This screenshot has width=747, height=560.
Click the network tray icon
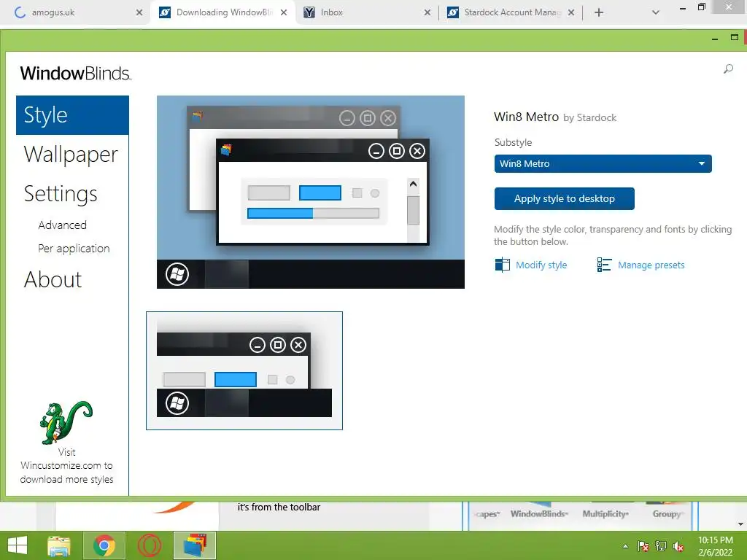coord(661,546)
